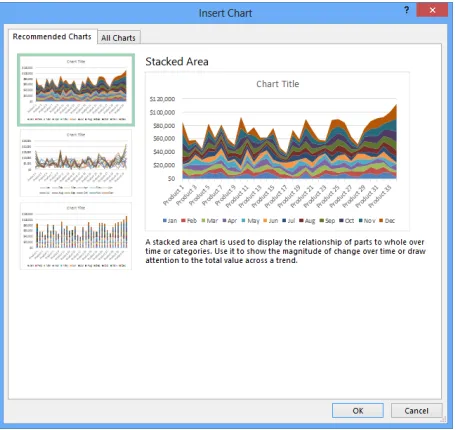Close the Insert Chart dialog
The image size is (456, 430).
coord(432,10)
